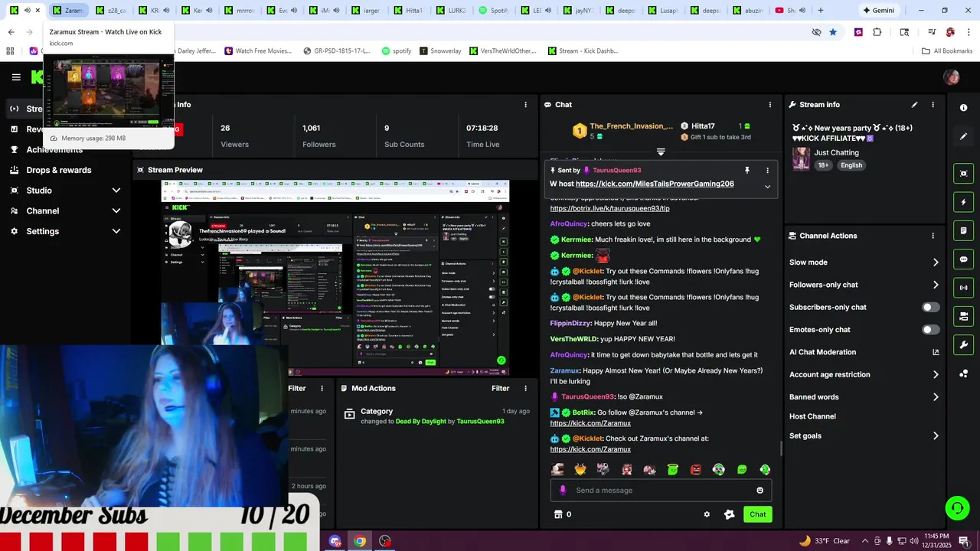The height and width of the screenshot is (551, 980).
Task: Open Drops & rewards page
Action: pyautogui.click(x=59, y=170)
